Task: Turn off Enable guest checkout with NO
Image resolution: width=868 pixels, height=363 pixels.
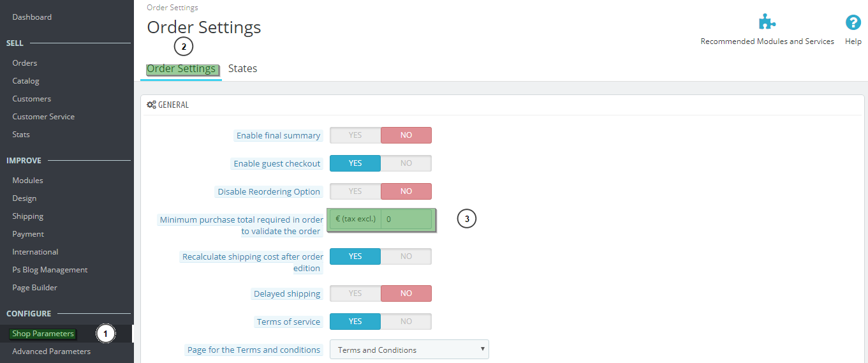Action: pos(406,163)
